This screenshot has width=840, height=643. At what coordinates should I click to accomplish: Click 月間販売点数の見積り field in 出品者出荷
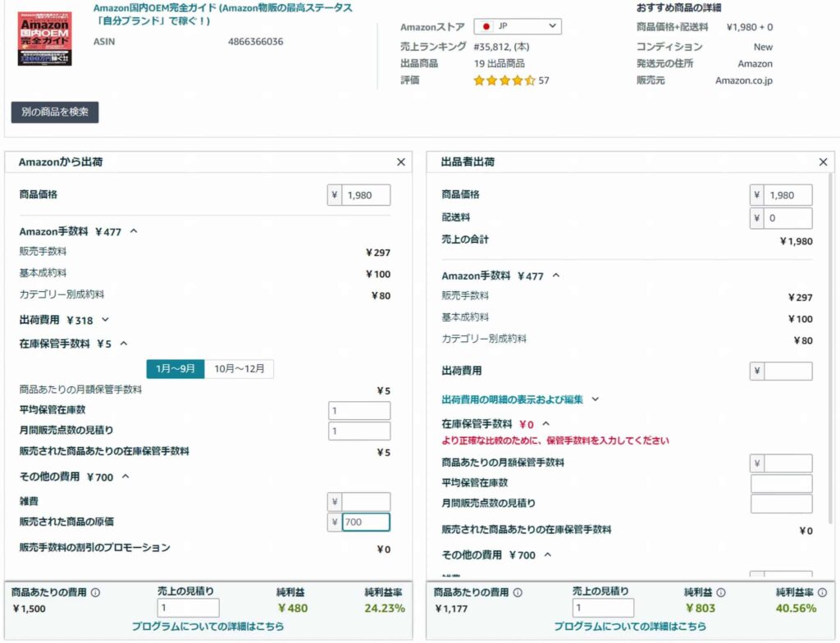coord(782,504)
